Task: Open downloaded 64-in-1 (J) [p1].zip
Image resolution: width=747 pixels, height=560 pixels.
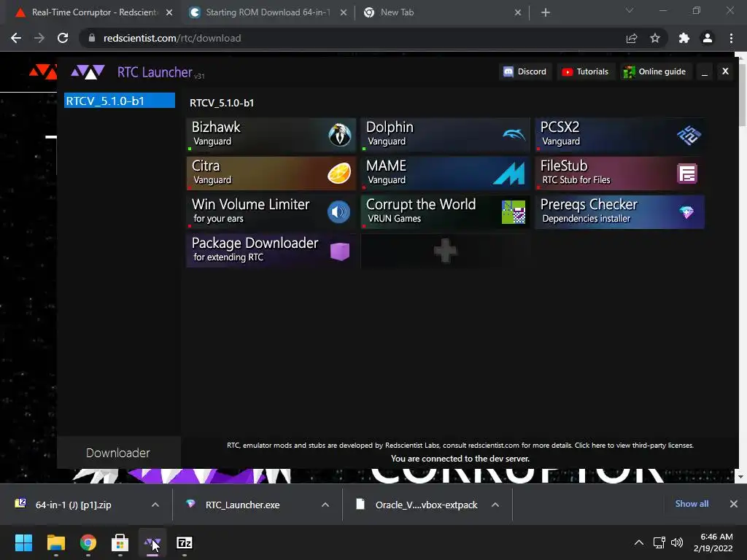Action: [74, 505]
